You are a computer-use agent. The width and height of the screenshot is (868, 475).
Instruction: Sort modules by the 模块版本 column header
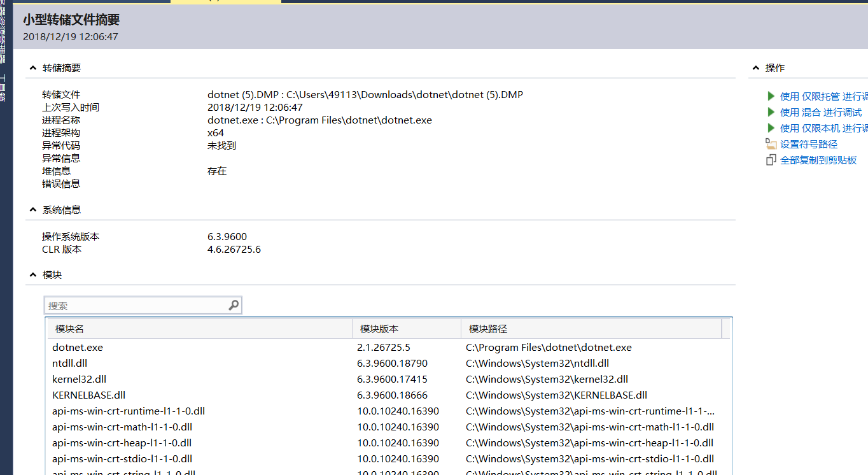tap(381, 328)
